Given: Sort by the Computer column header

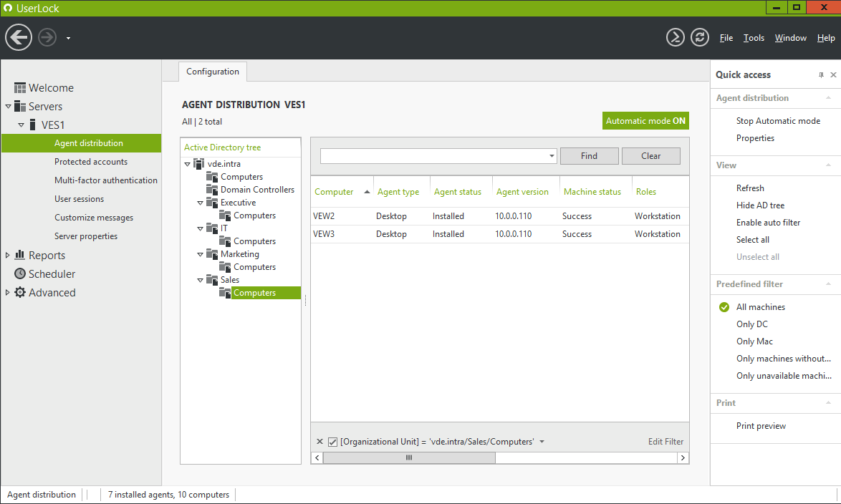Looking at the screenshot, I should [342, 192].
